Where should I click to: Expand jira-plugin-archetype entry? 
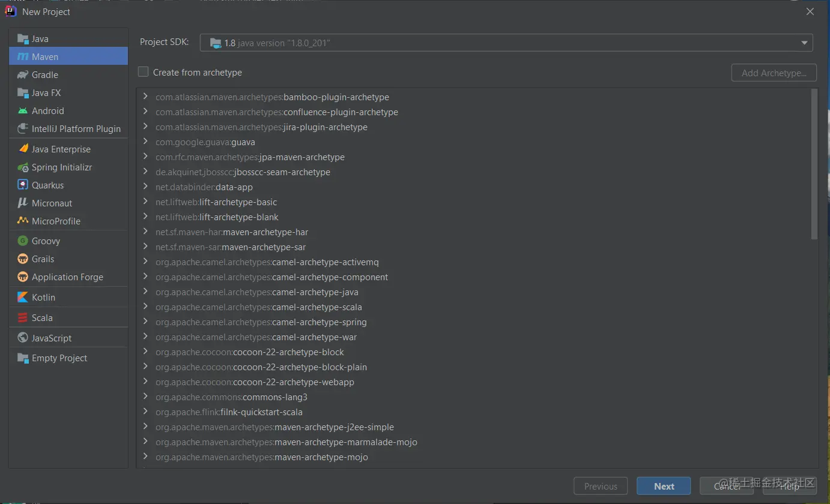145,127
